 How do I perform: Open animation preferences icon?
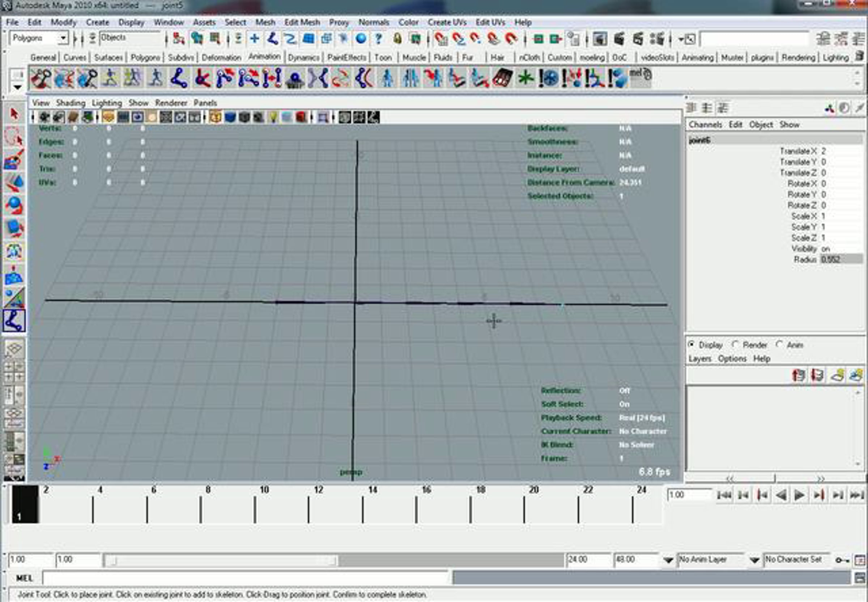point(860,560)
